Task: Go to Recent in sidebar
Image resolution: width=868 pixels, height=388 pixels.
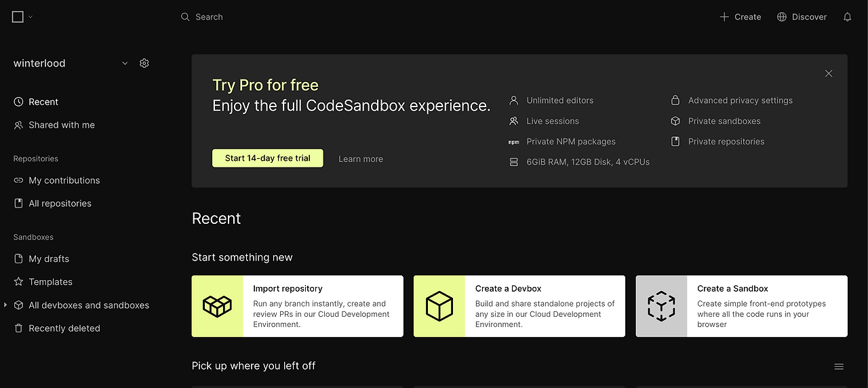Action: [x=43, y=102]
